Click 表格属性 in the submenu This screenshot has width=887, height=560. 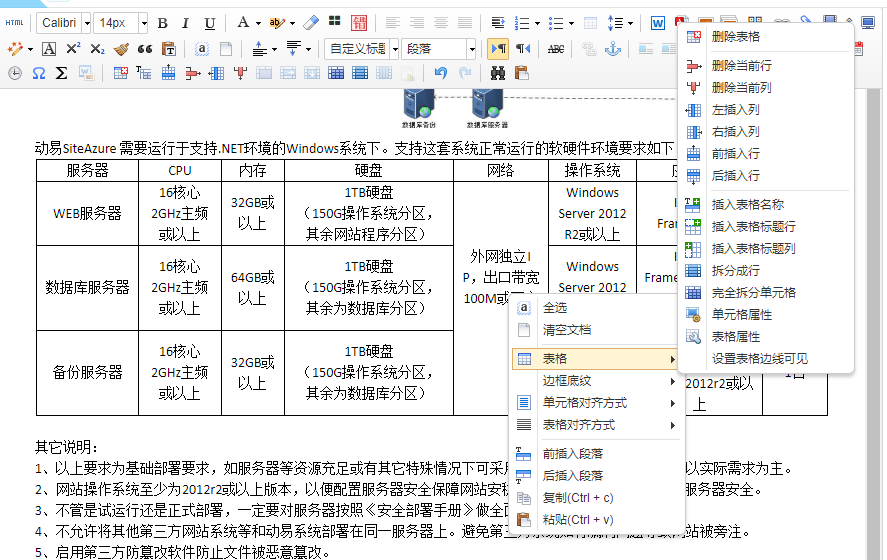[735, 336]
